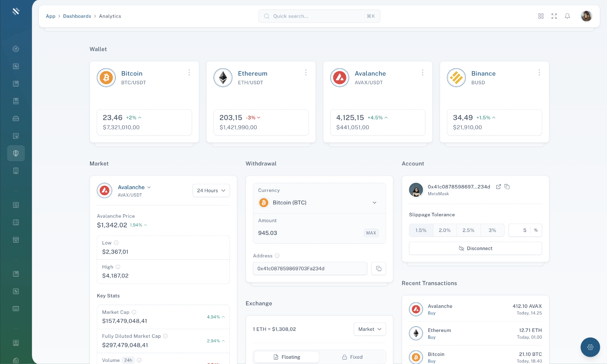Viewport: 607px width, 364px height.
Task: Select Floating exchange rate mode
Action: (x=286, y=357)
